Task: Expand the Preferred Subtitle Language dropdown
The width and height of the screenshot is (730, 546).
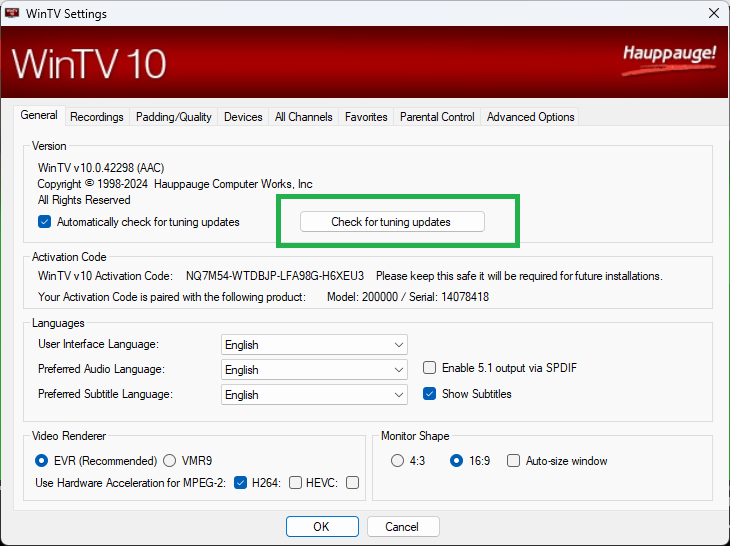Action: [x=314, y=395]
